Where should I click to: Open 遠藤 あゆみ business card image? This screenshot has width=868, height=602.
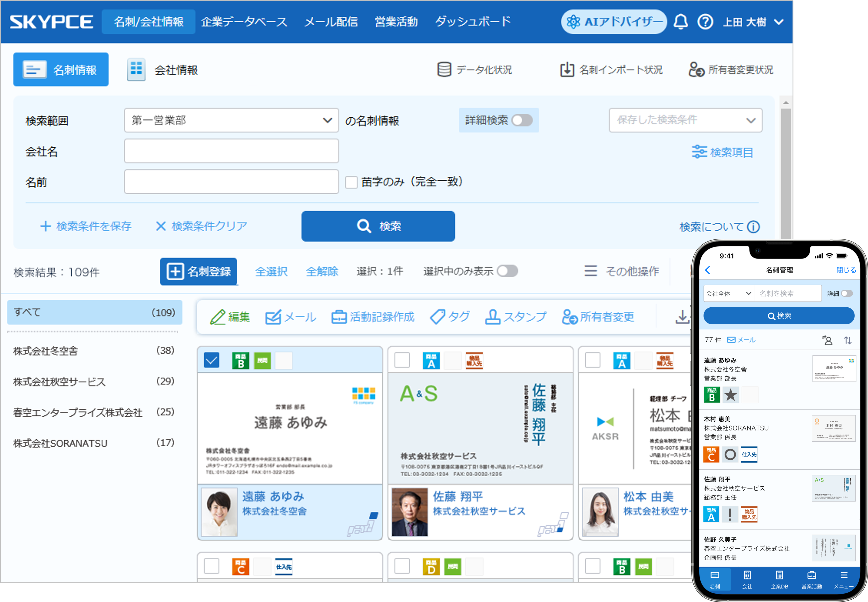click(x=290, y=428)
